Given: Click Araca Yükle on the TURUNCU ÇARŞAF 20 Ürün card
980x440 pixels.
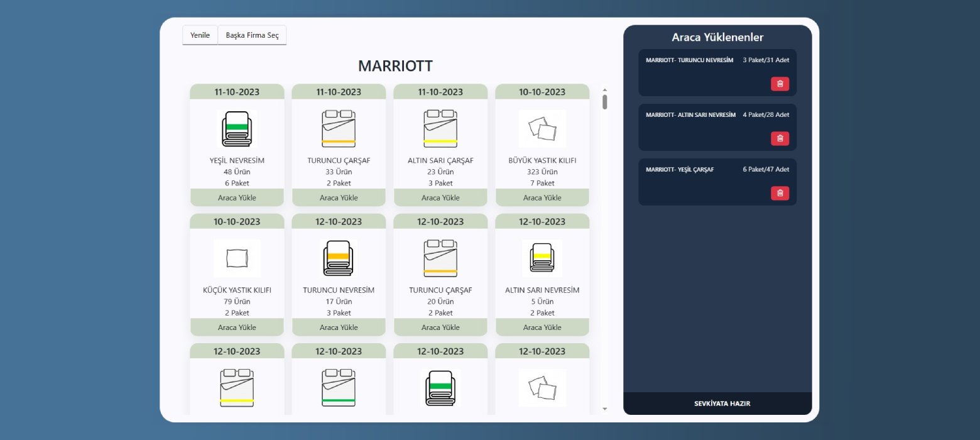Looking at the screenshot, I should (x=440, y=327).
